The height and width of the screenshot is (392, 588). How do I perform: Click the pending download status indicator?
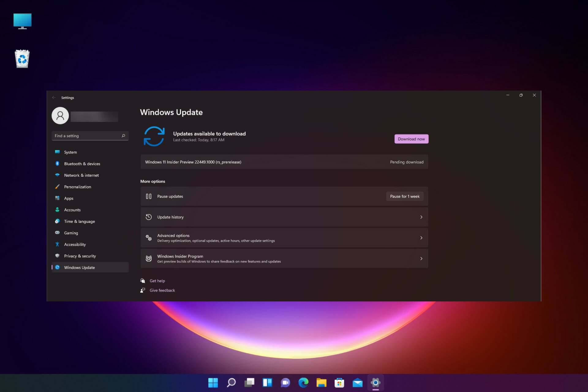pos(406,162)
